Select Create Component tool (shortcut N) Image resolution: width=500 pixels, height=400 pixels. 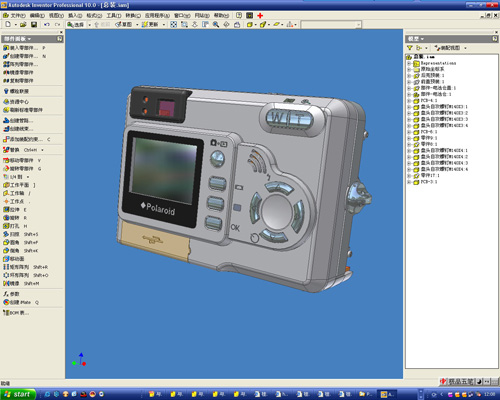[24, 56]
